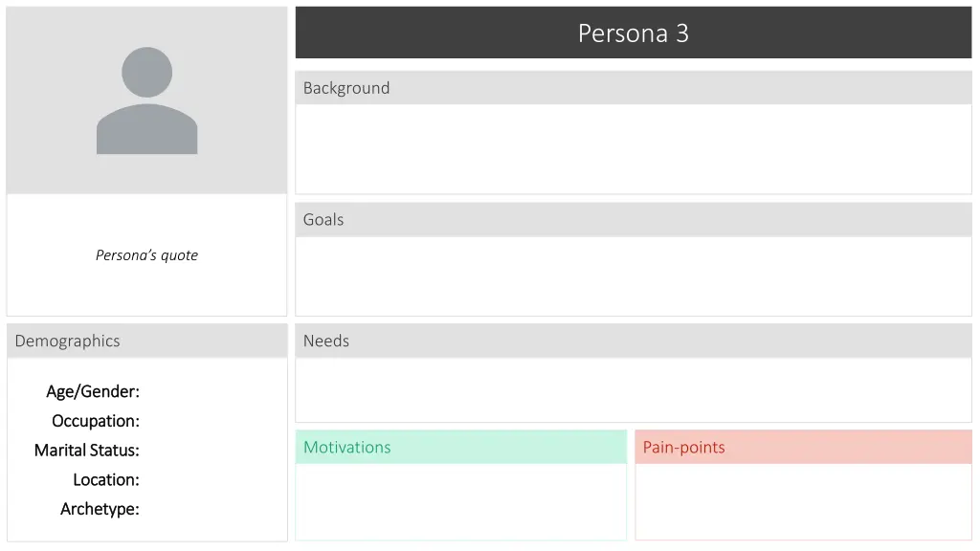Select the Needs section header
This screenshot has height=551, width=980.
[634, 342]
